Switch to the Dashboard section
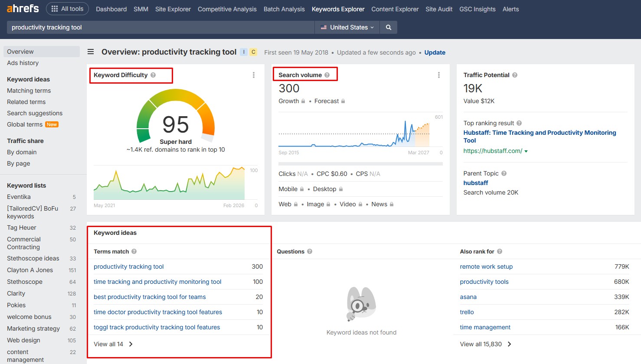The height and width of the screenshot is (364, 641). 111,9
